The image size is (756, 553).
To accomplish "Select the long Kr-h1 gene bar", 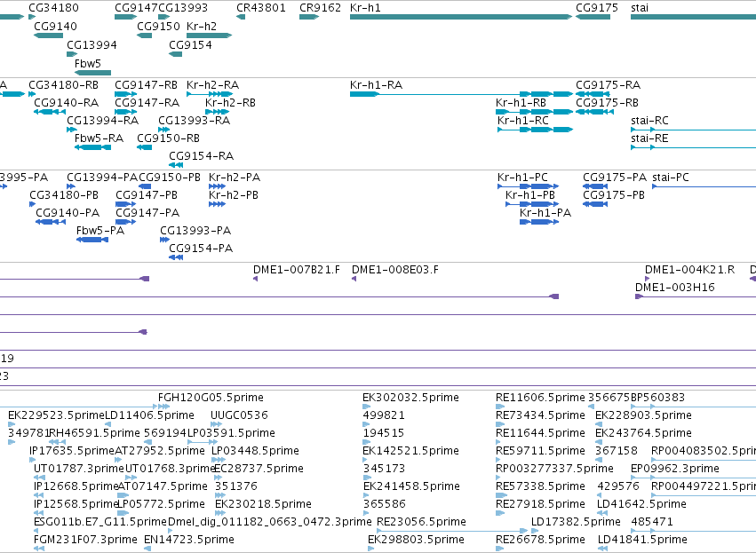I will point(461,17).
